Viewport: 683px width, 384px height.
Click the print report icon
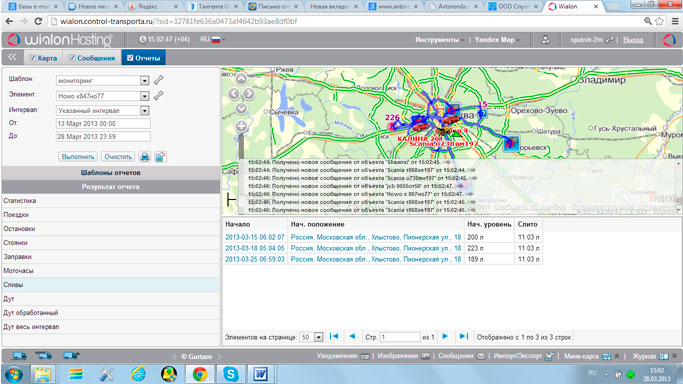[x=145, y=157]
